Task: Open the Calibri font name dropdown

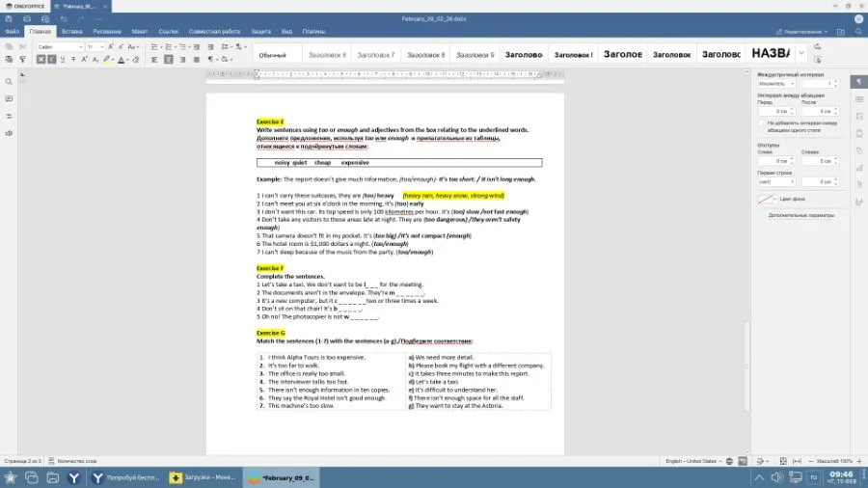Action: coord(81,47)
